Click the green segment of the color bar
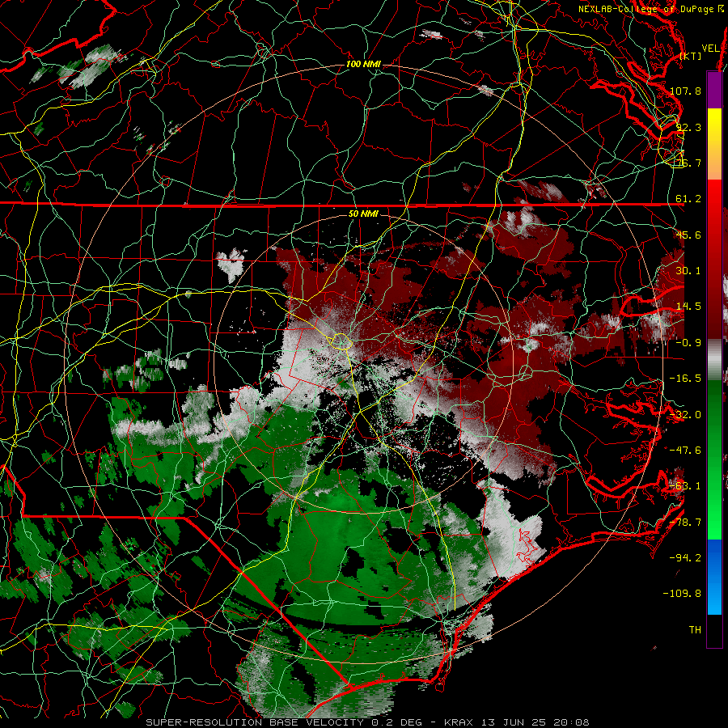Screen dimensions: 728x728 click(x=714, y=459)
